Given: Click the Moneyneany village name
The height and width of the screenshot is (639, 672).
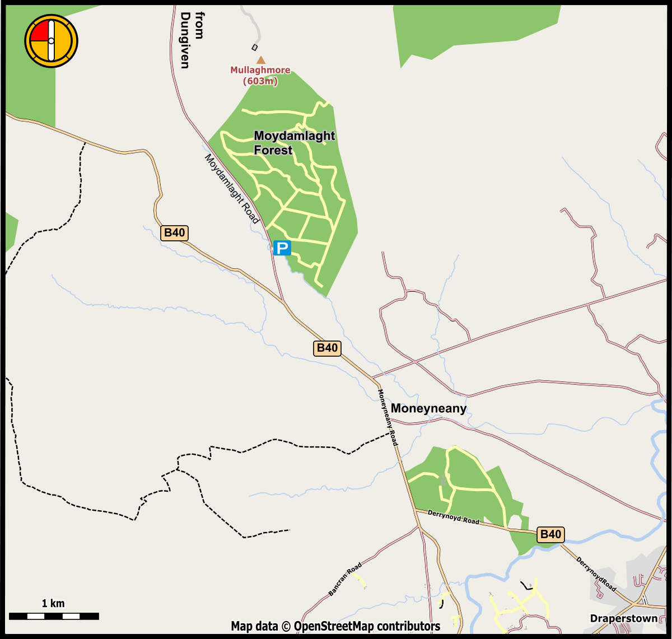Looking at the screenshot, I should [428, 408].
